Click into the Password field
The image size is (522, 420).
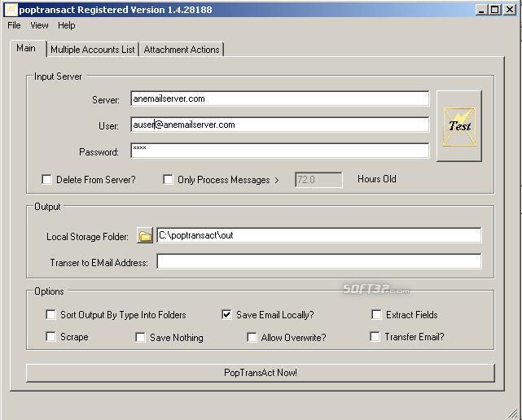coord(280,151)
